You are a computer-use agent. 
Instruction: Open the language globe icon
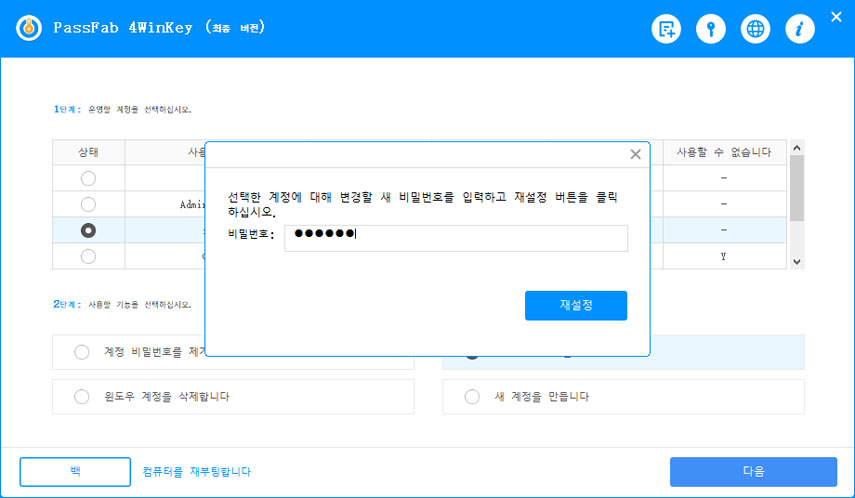pyautogui.click(x=755, y=29)
